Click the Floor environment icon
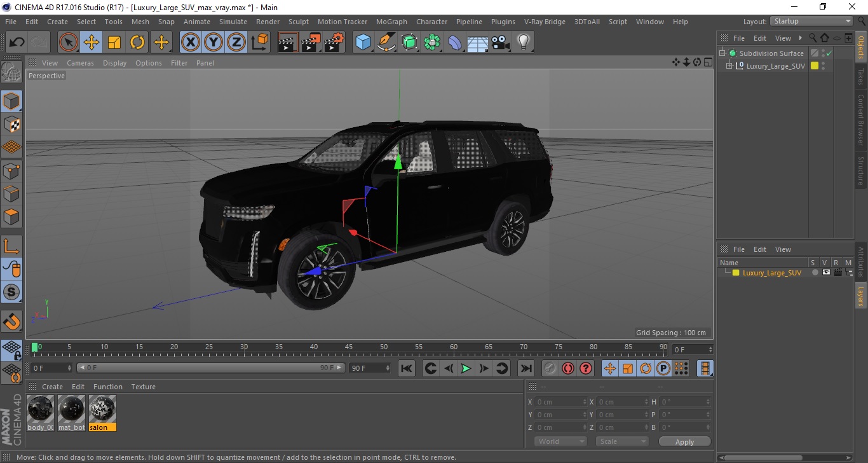 pyautogui.click(x=477, y=43)
